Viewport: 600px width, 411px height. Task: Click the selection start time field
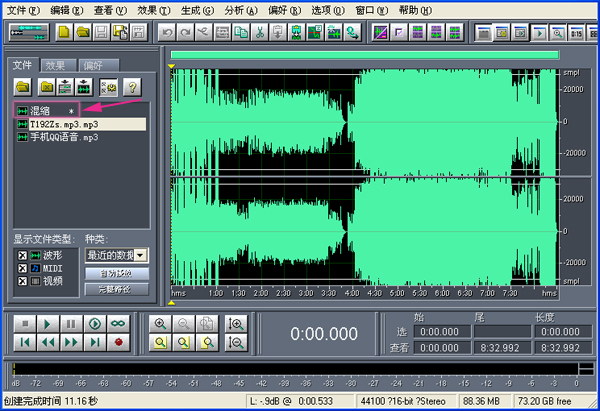(442, 331)
